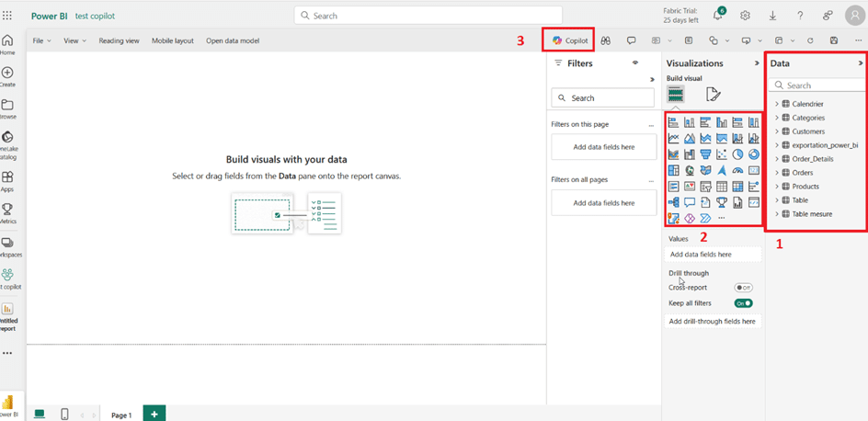The image size is (868, 421).
Task: Click the refresh icon in toolbar
Action: 810,40
